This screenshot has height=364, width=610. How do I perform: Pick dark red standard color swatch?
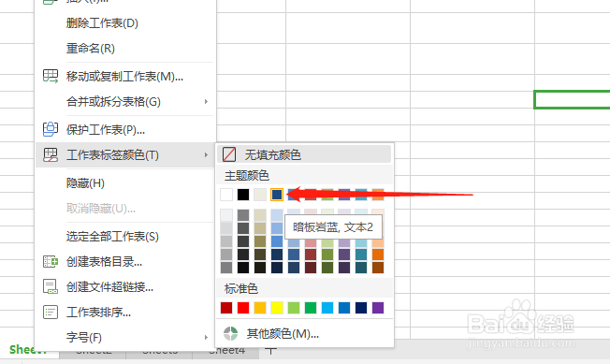click(x=226, y=308)
